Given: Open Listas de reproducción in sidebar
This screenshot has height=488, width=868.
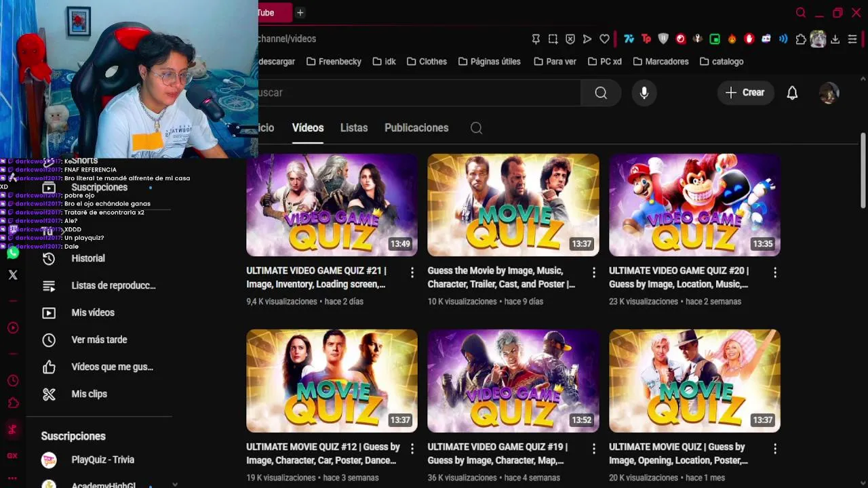Looking at the screenshot, I should (99, 285).
